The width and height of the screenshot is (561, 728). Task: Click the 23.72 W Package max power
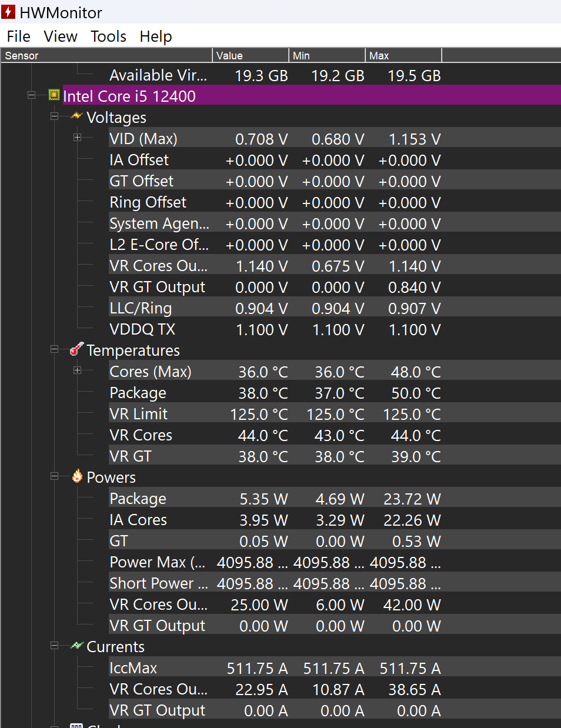tap(412, 499)
